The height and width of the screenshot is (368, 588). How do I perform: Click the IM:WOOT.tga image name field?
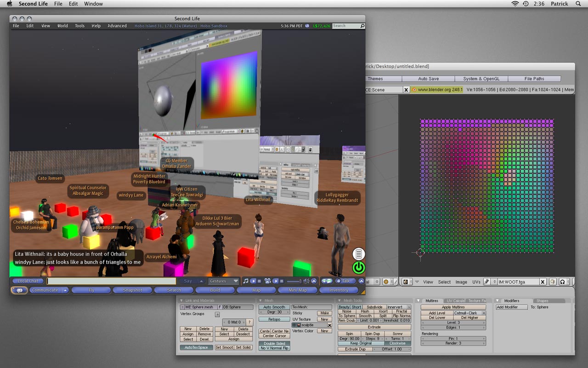click(x=518, y=282)
